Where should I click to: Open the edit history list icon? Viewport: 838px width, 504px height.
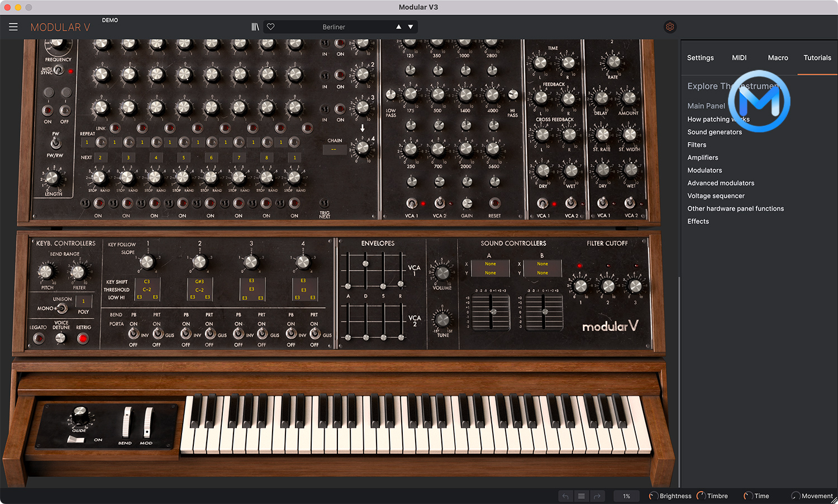581,496
